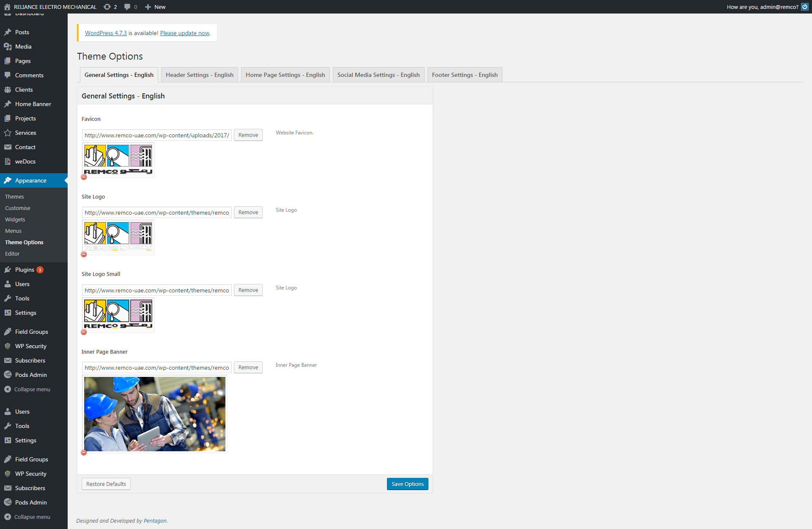Click red minus icon under Site Logo Small image
Image resolution: width=812 pixels, height=529 pixels.
[x=84, y=332]
